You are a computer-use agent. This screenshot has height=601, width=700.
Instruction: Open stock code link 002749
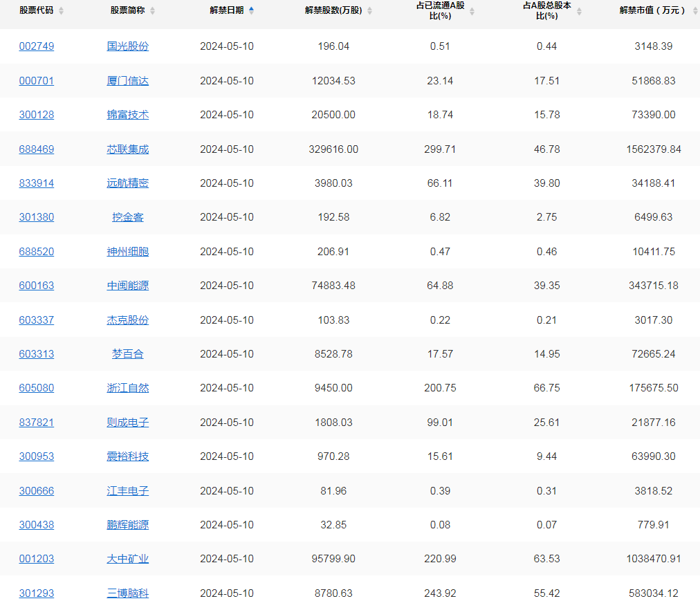[37, 46]
